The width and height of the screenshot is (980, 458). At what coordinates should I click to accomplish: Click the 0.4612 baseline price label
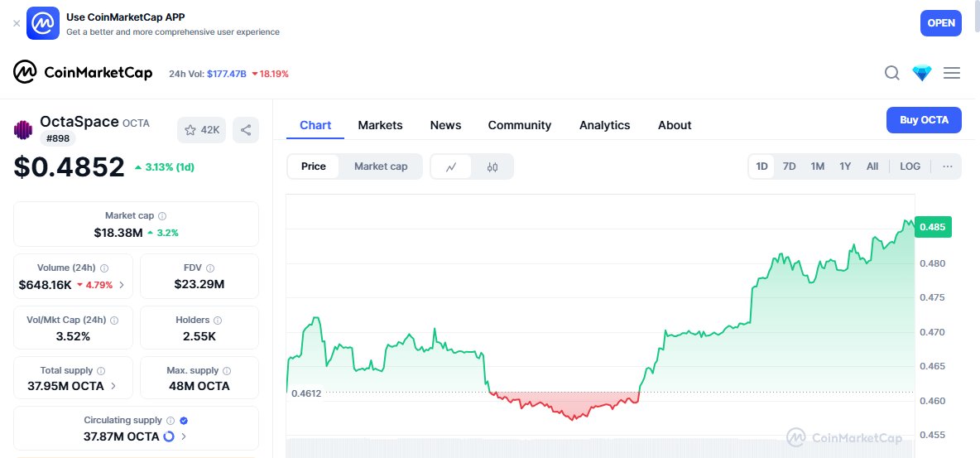pyautogui.click(x=306, y=393)
